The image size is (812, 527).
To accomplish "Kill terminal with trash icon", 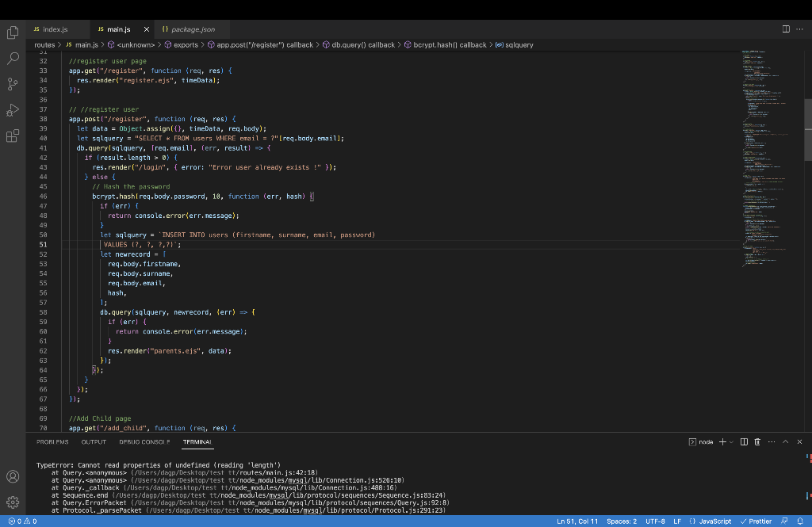I will tap(757, 442).
